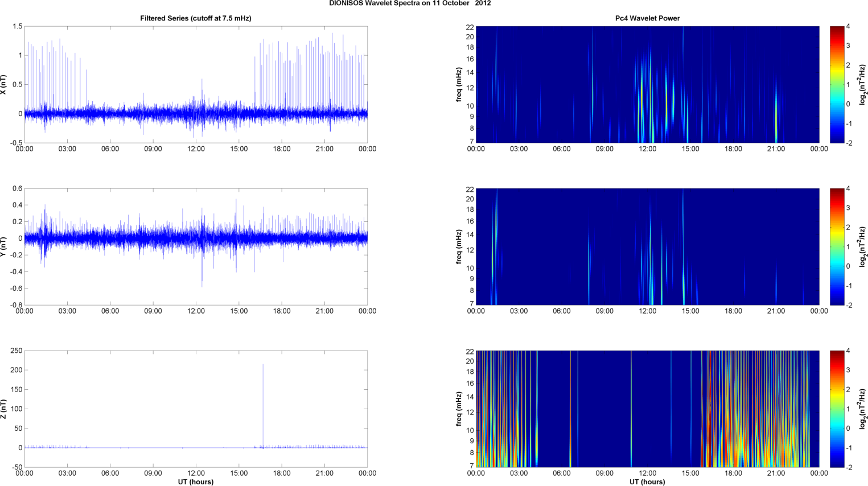This screenshot has height=486, width=868.
Task: Click the colorbar beside the bottom wavelet spectrum
Action: click(x=837, y=409)
